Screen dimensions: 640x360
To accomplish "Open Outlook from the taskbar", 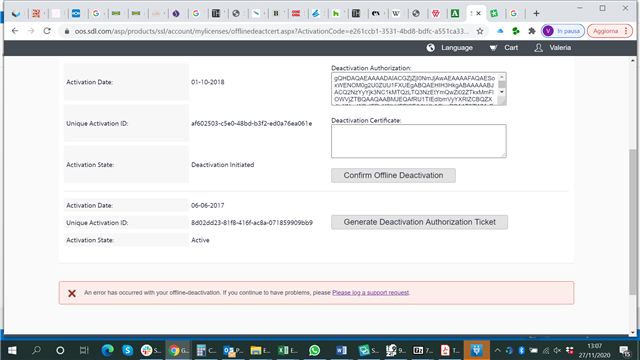I will point(233,350).
